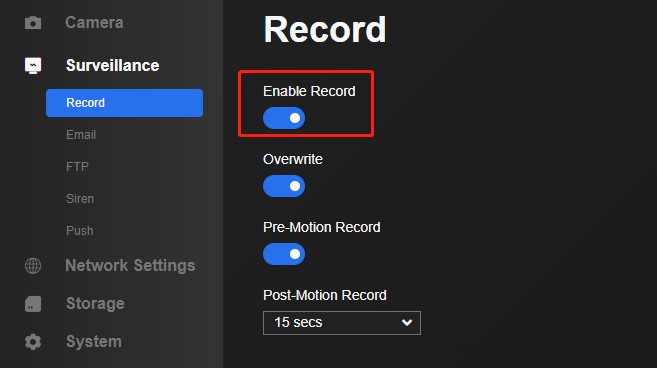Open the Post-Motion Record dropdown
The height and width of the screenshot is (368, 657).
coord(341,323)
